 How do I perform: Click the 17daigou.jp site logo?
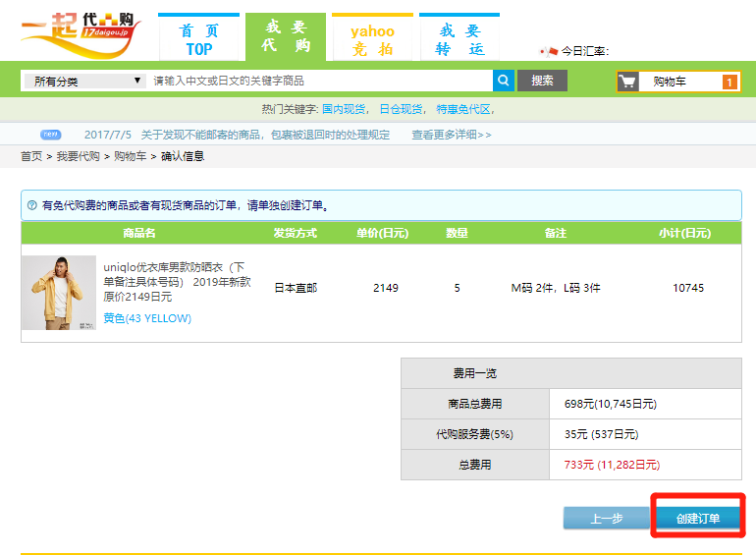(x=81, y=35)
